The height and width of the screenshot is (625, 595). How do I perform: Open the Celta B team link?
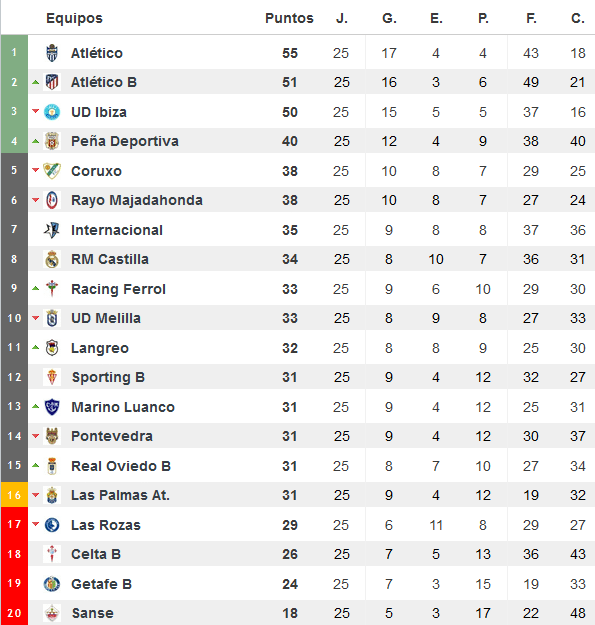(96, 554)
